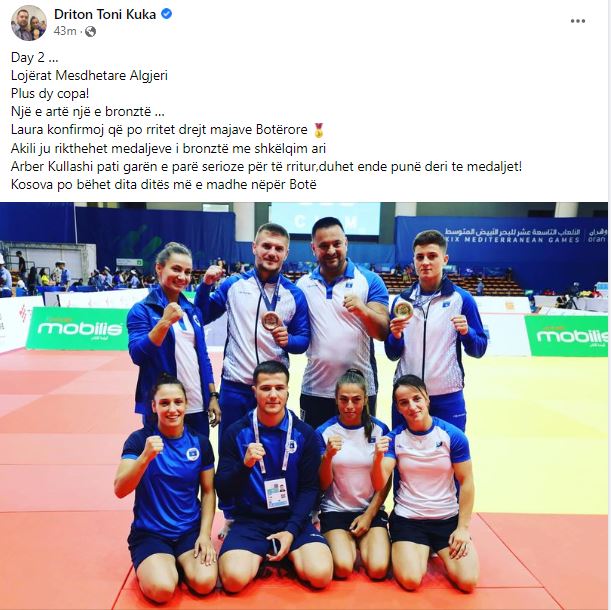Click the accreditation badge on kneeling man
Viewport: 611px width, 610px height.
click(x=276, y=493)
